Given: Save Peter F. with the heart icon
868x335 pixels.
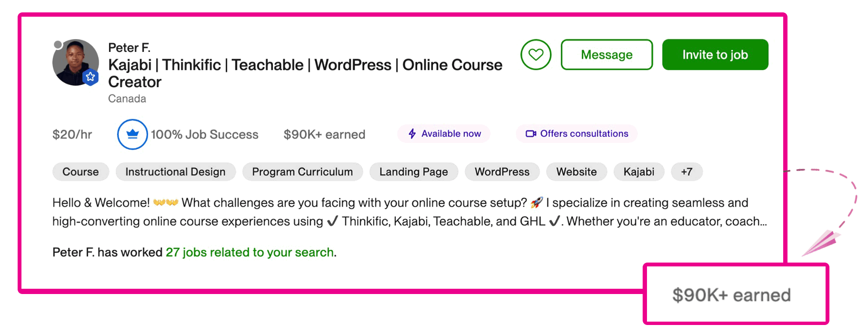Looking at the screenshot, I should click(535, 55).
